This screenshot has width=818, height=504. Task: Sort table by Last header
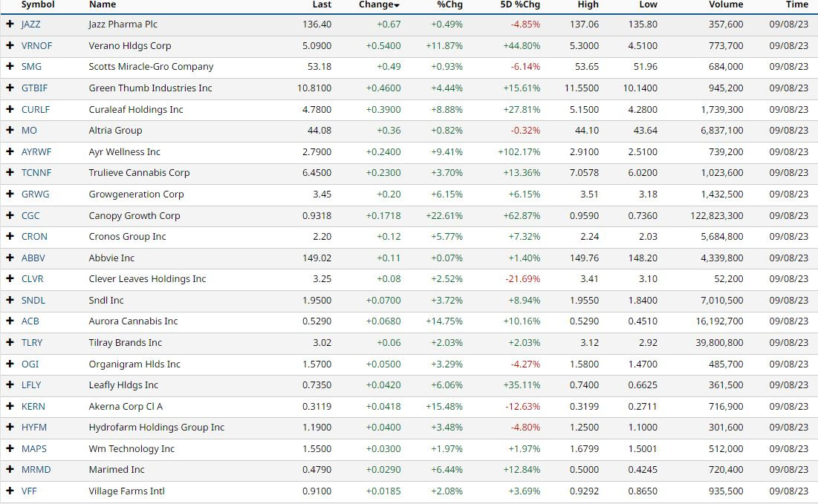tap(322, 4)
